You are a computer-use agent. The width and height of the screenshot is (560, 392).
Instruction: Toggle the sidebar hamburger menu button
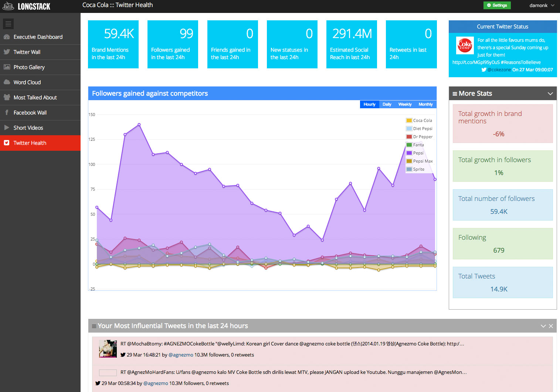coord(8,24)
